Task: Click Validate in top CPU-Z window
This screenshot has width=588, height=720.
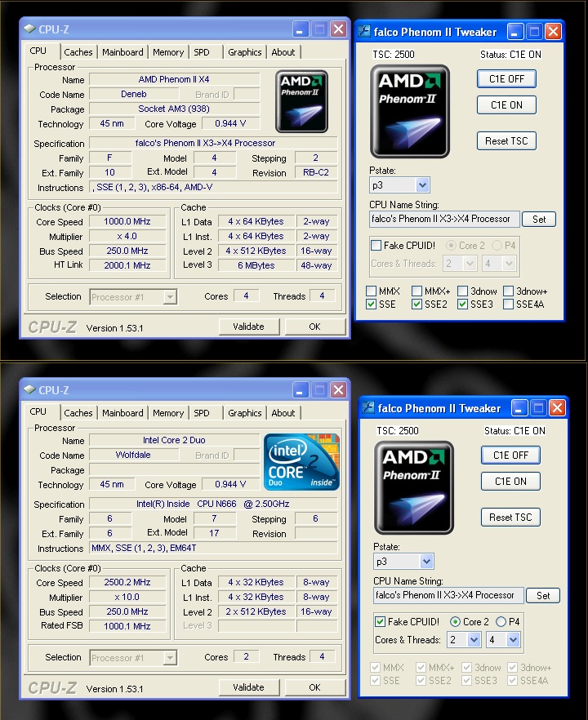Action: pos(248,327)
